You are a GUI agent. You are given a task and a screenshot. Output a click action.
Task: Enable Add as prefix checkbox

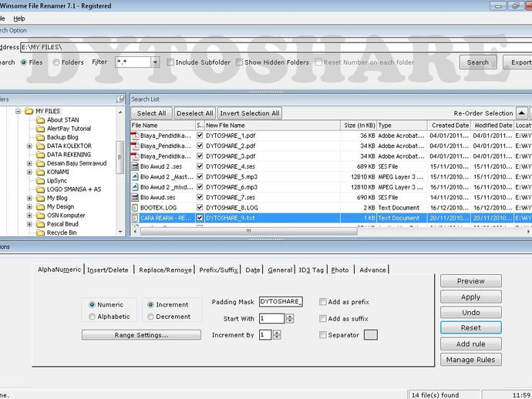(323, 302)
